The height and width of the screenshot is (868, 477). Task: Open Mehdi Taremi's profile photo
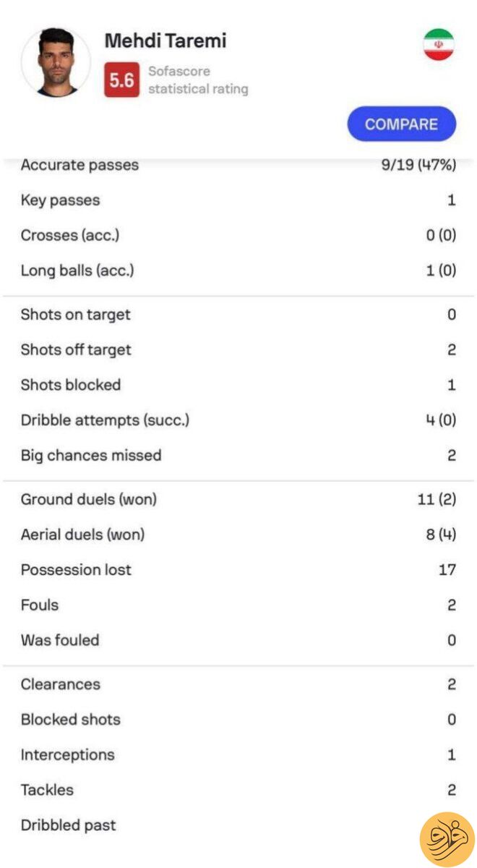[x=56, y=62]
